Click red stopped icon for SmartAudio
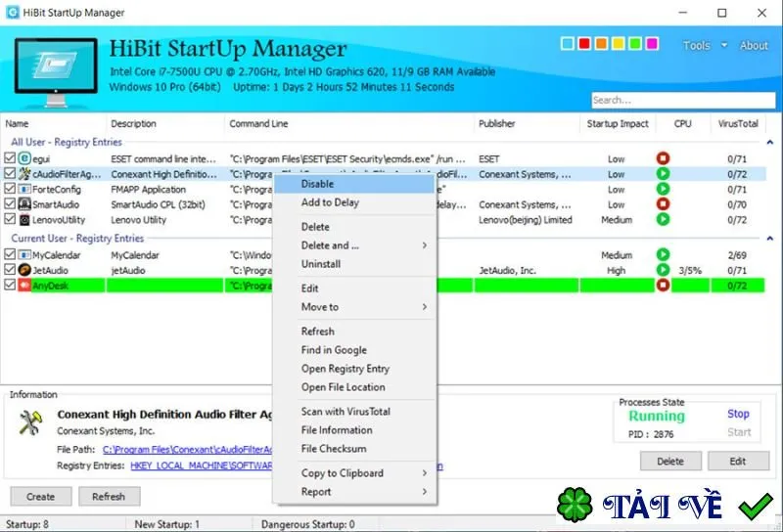The width and height of the screenshot is (783, 532). tap(663, 204)
